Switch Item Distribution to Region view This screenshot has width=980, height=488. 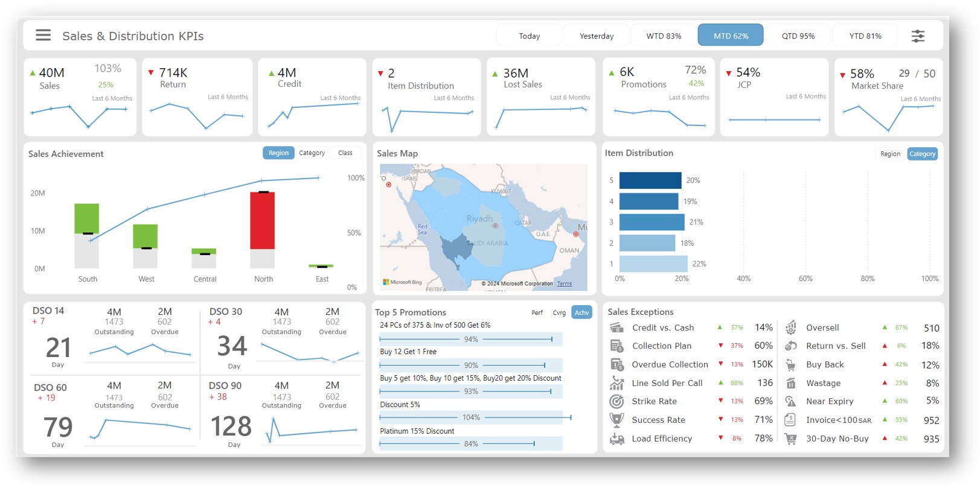point(890,154)
